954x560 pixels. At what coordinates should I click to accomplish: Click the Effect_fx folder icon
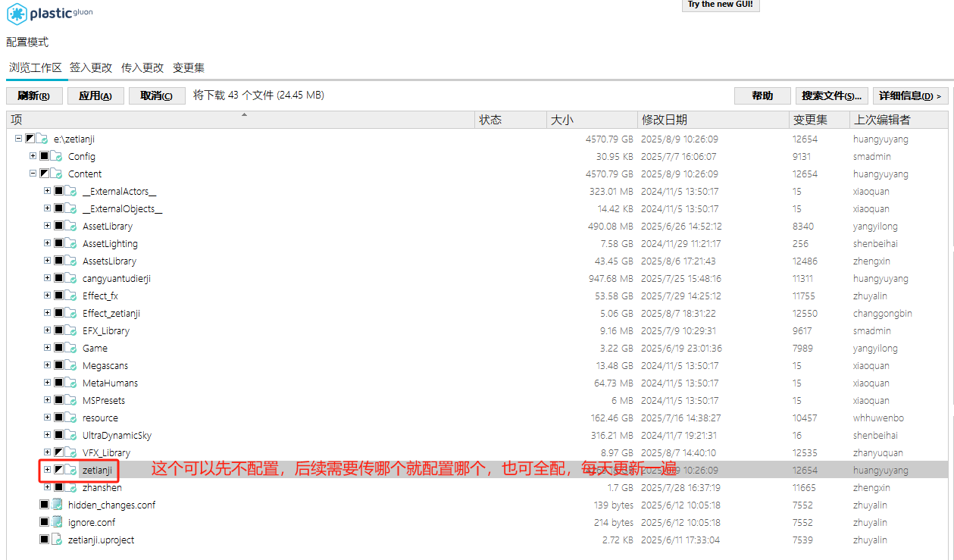(70, 296)
